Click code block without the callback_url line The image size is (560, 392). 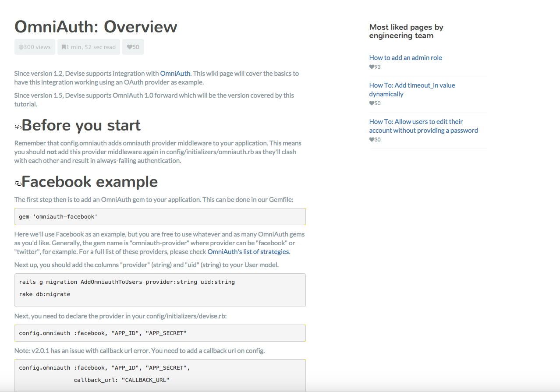(x=160, y=333)
